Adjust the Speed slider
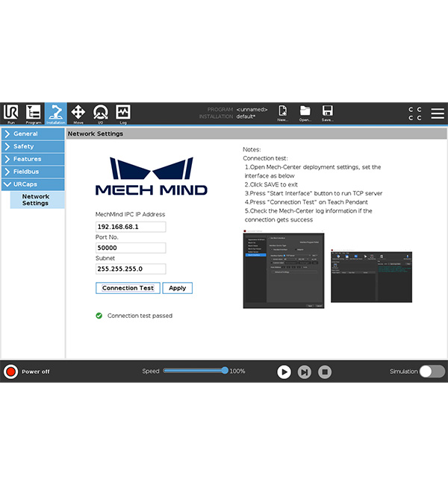Viewport: 448px width, 485px height. [x=196, y=371]
